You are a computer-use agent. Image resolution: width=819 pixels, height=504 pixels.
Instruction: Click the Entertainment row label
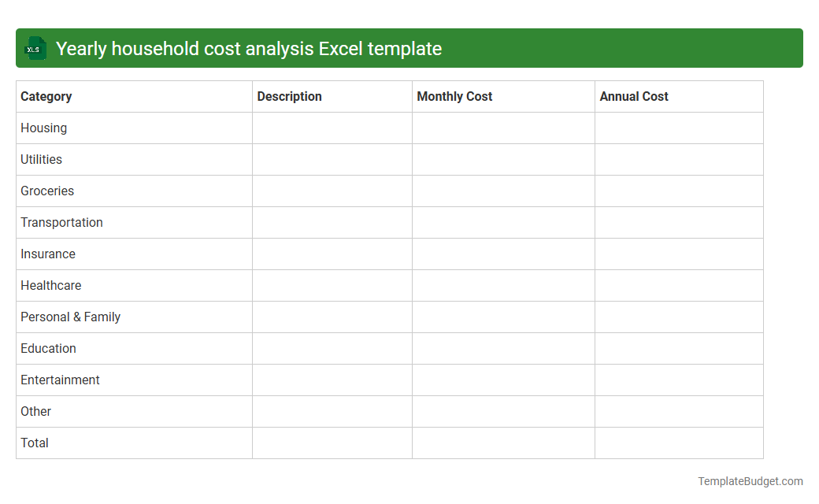click(60, 380)
